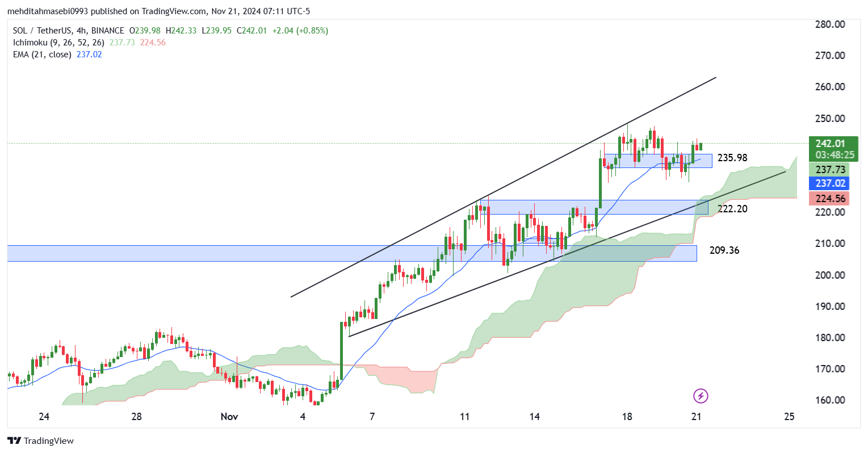Click the 25 date axis label
This screenshot has height=453, width=868.
[789, 417]
